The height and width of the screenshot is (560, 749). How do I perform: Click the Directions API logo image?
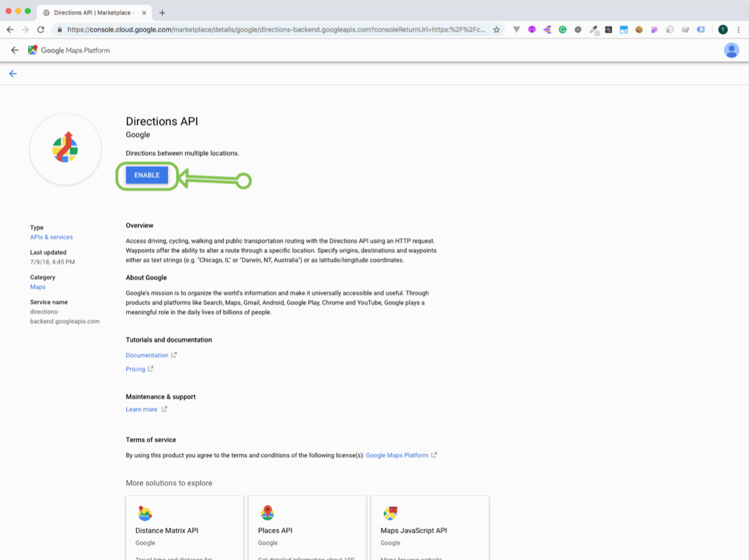pos(65,149)
